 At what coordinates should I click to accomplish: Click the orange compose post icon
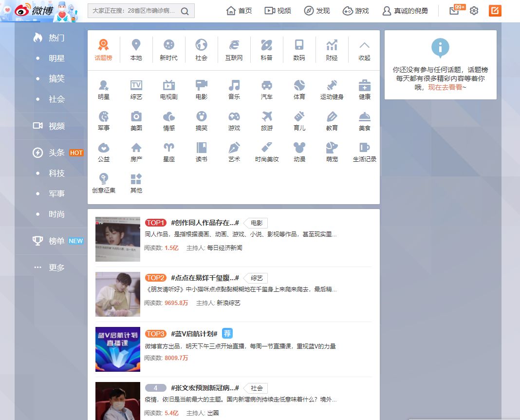(495, 11)
